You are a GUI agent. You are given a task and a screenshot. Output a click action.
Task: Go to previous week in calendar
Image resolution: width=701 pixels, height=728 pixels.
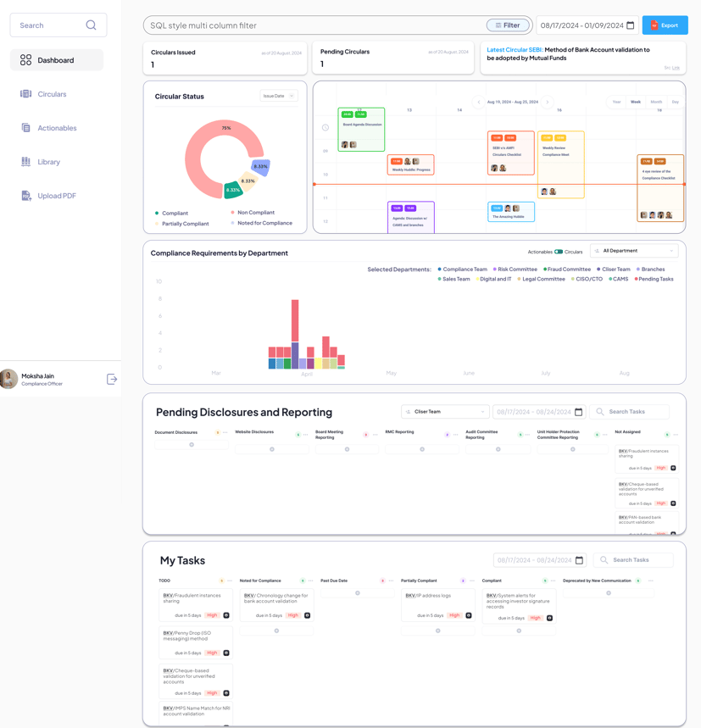pos(479,102)
